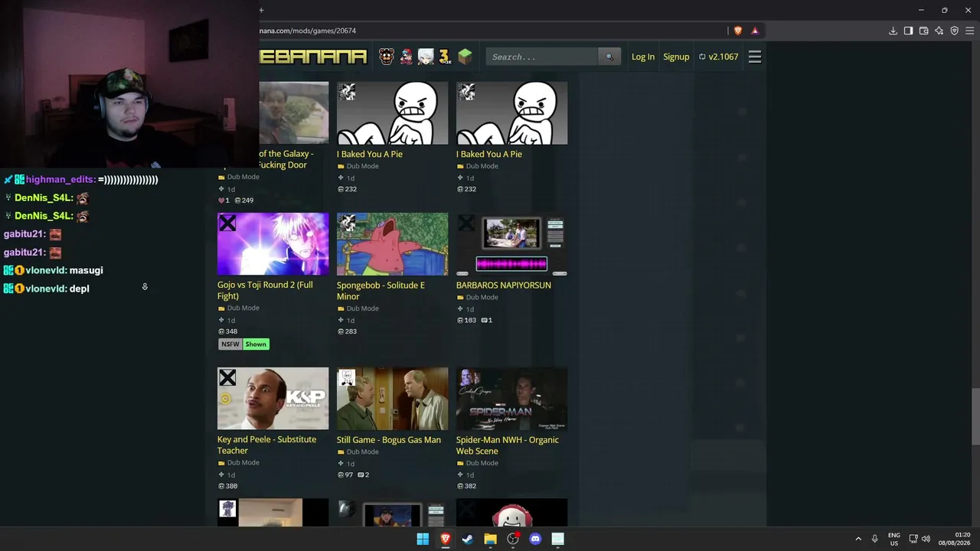The width and height of the screenshot is (980, 551).
Task: Open Spider-Man NWH - Organic Web Scene title link
Action: point(508,445)
